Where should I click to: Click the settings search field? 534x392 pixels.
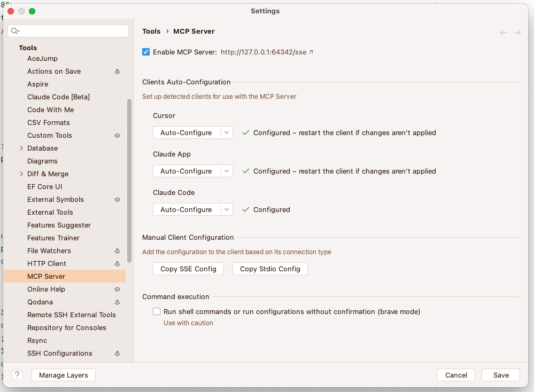coord(68,32)
